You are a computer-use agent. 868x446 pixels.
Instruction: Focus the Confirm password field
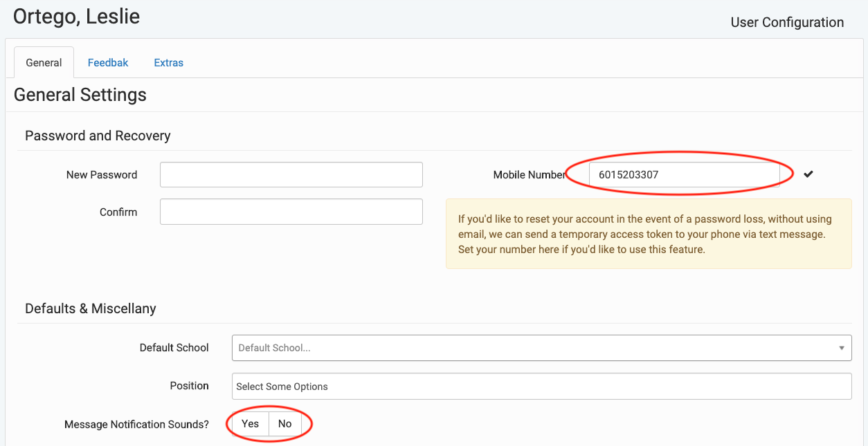point(291,212)
